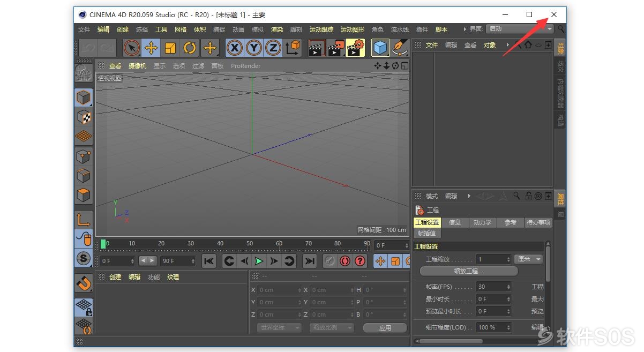Expand the 世界坐标 dropdown
Viewport: 644px width, 352px height.
tap(279, 327)
